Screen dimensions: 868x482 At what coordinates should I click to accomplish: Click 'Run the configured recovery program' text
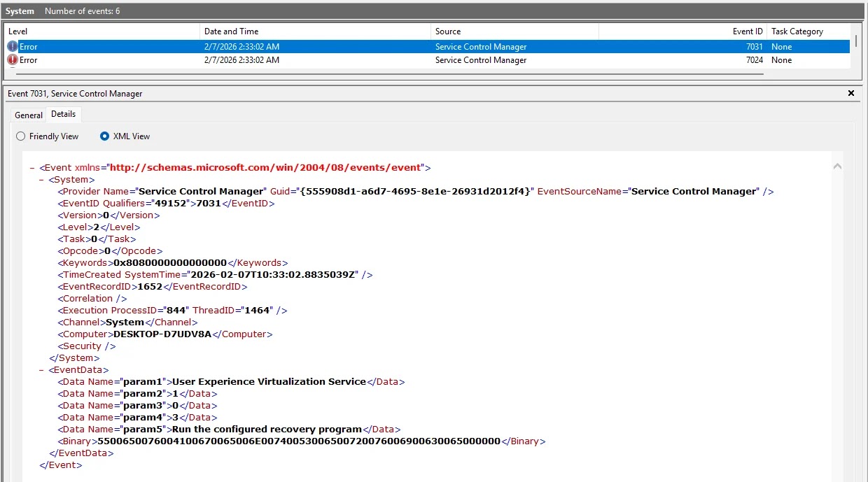[267, 430]
